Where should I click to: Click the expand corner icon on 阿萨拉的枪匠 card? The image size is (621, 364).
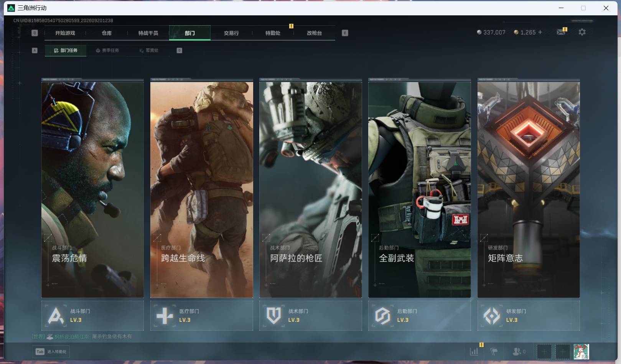pos(266,238)
